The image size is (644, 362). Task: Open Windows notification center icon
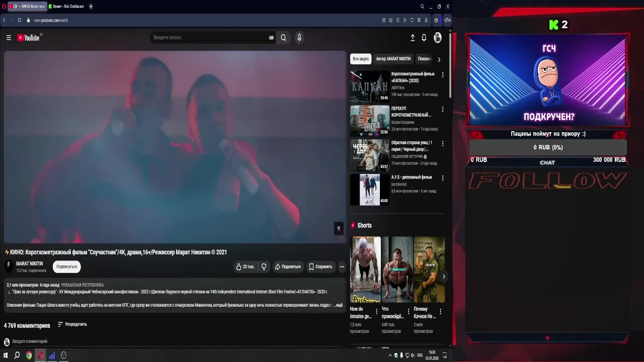tap(445, 355)
